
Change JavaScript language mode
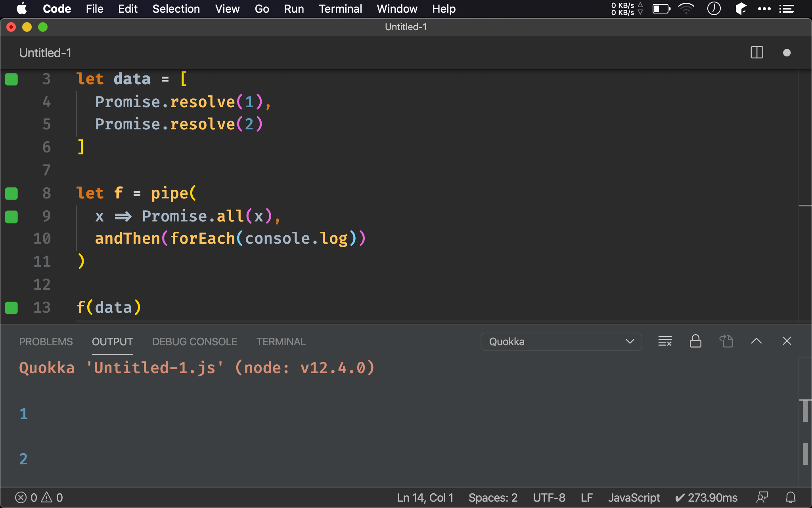634,498
